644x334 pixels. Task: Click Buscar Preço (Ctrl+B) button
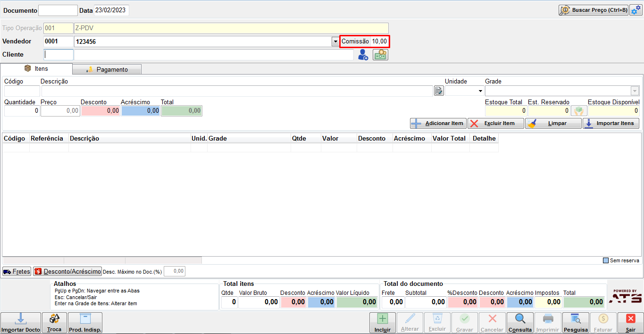[x=594, y=10]
